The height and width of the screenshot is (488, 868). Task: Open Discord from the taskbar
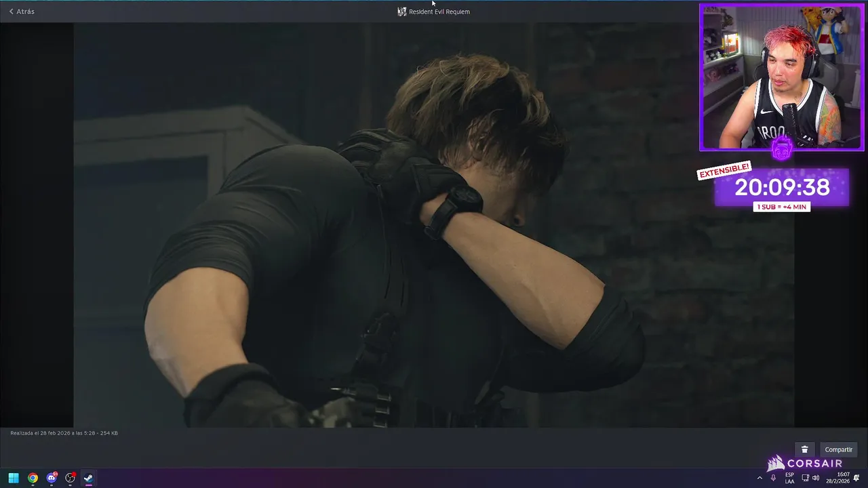tap(52, 478)
